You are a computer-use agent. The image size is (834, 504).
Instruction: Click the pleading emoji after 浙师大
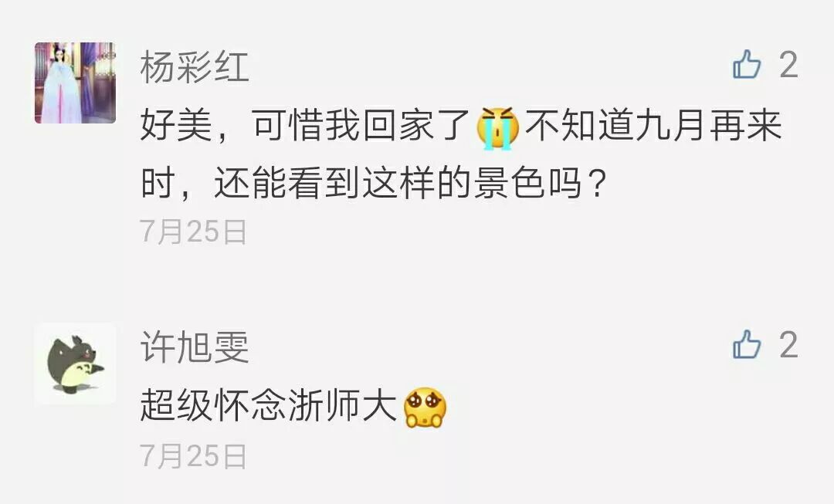(x=425, y=408)
